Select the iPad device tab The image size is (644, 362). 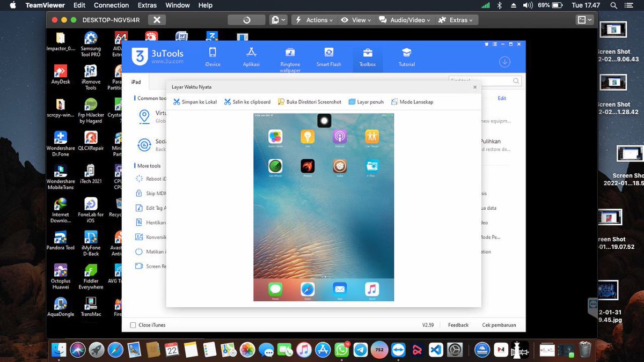[x=136, y=82]
